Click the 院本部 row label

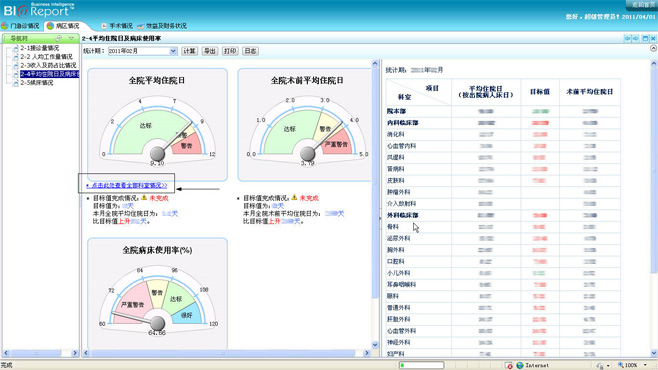[x=396, y=111]
